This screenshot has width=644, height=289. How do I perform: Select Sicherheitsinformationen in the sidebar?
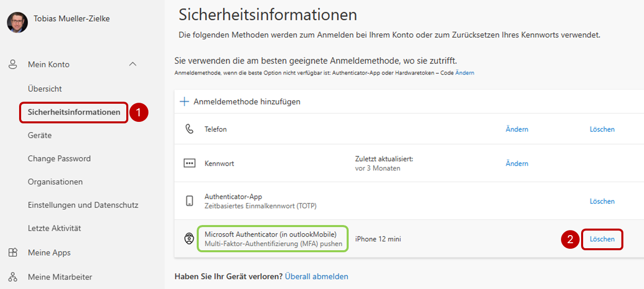[x=74, y=112]
